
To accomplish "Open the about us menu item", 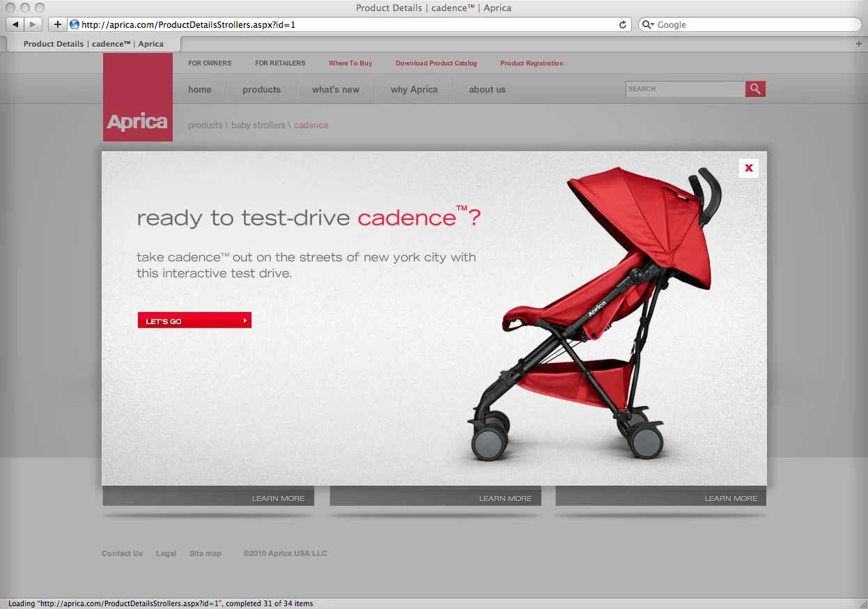I will point(487,89).
